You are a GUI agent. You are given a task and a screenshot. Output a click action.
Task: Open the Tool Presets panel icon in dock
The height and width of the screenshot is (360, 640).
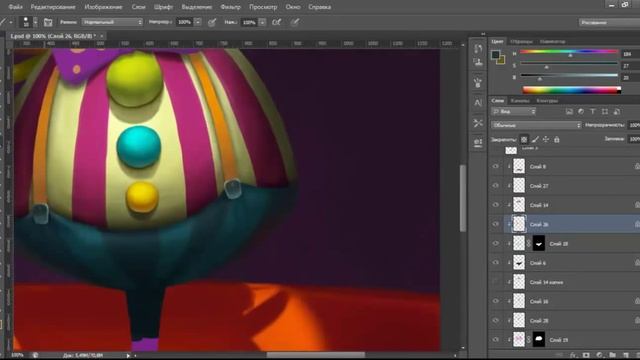tap(478, 123)
